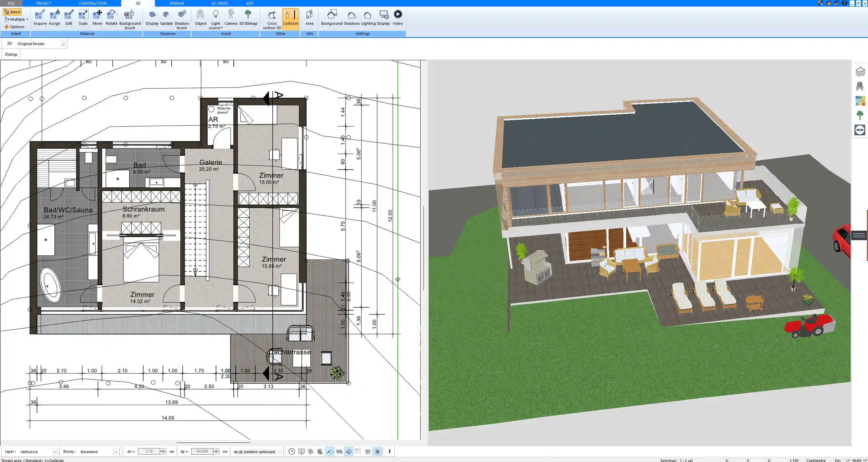Viewport: 868px width, 462px height.
Task: Click the Select tool button
Action: (13, 12)
